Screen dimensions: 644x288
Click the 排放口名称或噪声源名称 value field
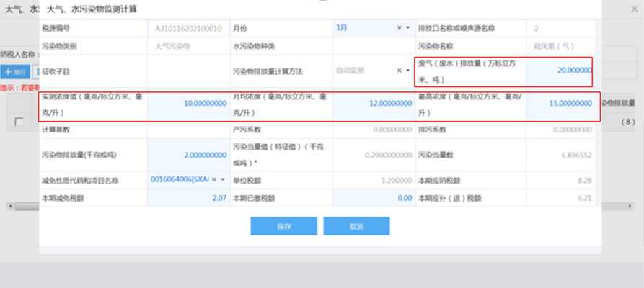tap(560, 28)
